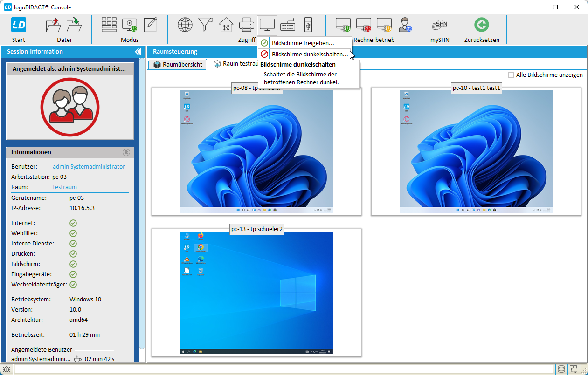This screenshot has height=375, width=588.
Task: Click the network icon in status bar
Action: pyautogui.click(x=574, y=369)
